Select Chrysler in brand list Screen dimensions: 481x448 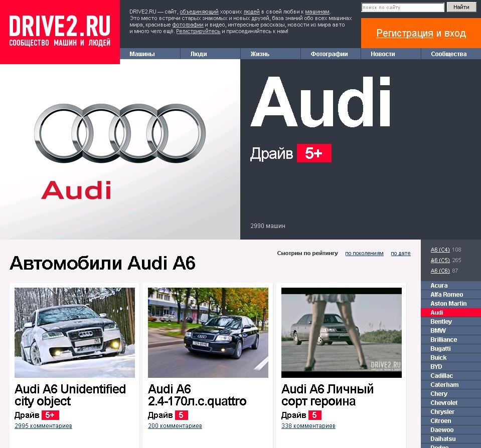click(451, 412)
